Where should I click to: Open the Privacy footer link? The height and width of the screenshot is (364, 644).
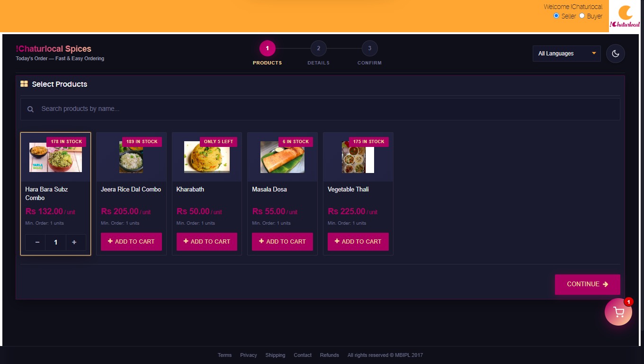point(248,355)
